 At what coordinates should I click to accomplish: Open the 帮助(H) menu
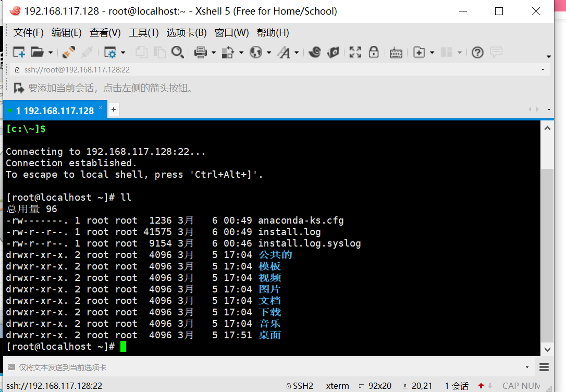coord(273,33)
